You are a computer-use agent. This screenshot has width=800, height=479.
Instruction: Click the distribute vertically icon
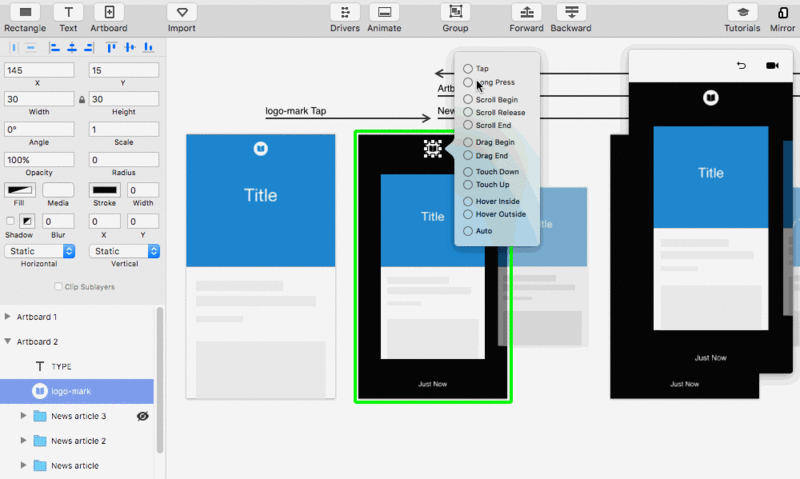click(x=31, y=47)
